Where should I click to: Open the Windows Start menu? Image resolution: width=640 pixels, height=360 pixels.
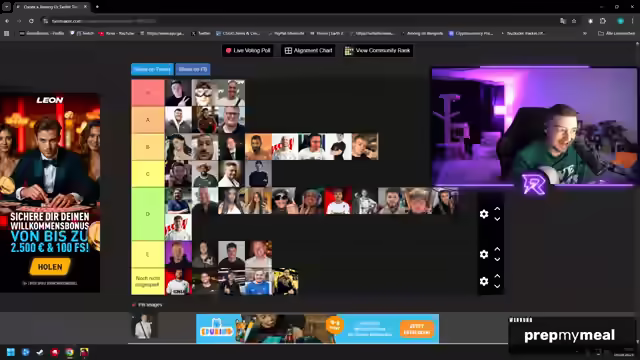(x=11, y=352)
